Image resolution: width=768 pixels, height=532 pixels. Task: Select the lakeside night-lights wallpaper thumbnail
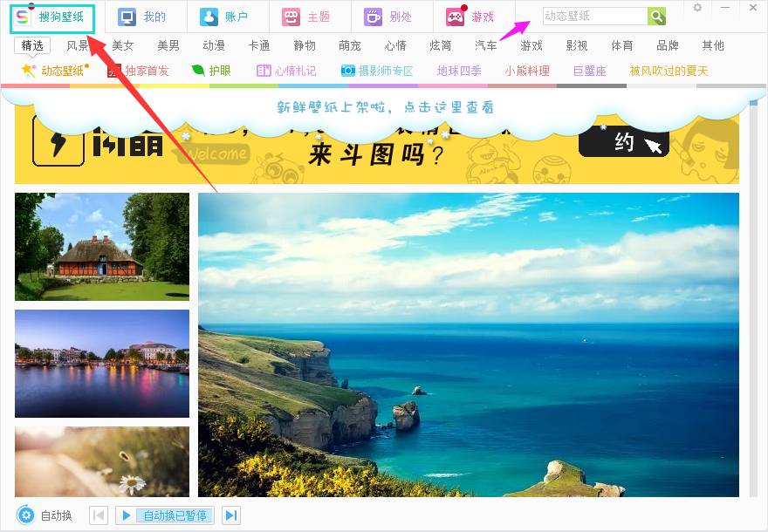click(101, 364)
